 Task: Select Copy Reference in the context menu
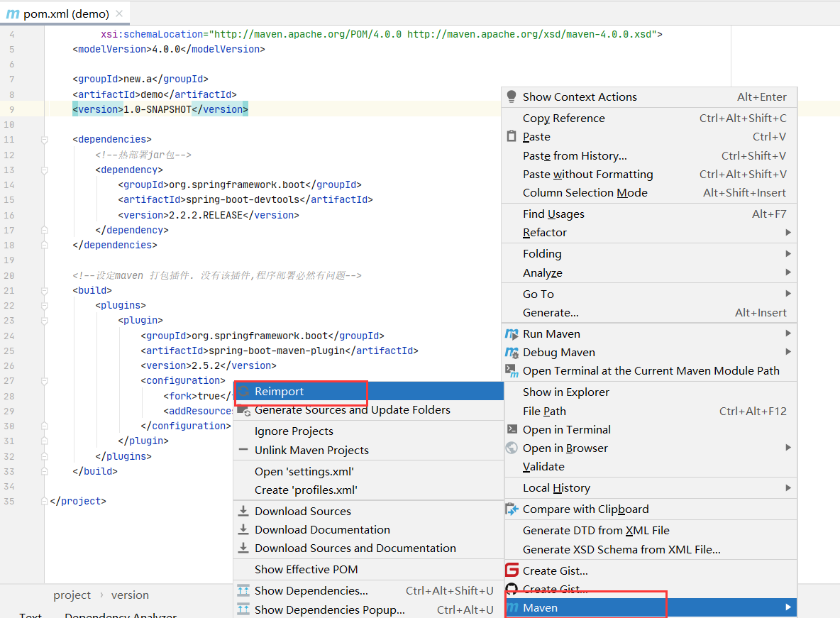(x=649, y=118)
